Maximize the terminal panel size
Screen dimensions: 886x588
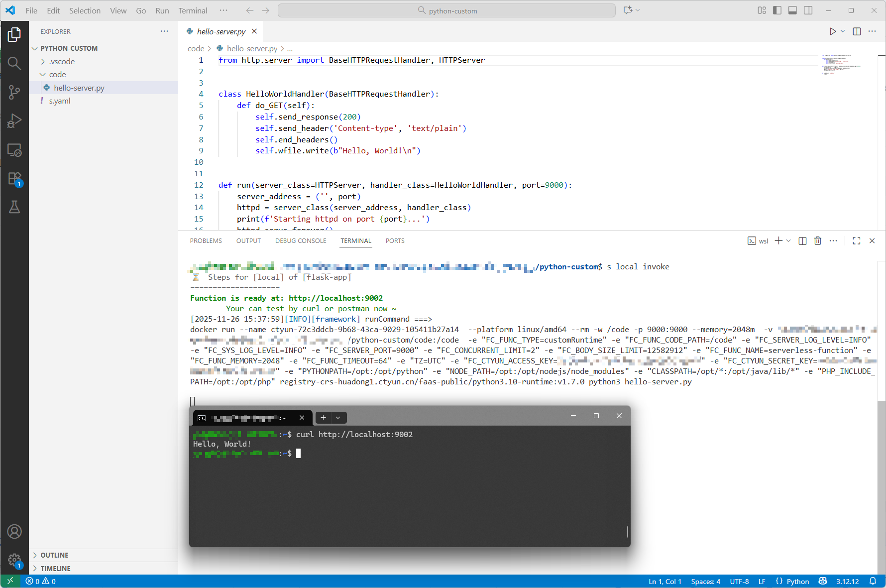[856, 241]
